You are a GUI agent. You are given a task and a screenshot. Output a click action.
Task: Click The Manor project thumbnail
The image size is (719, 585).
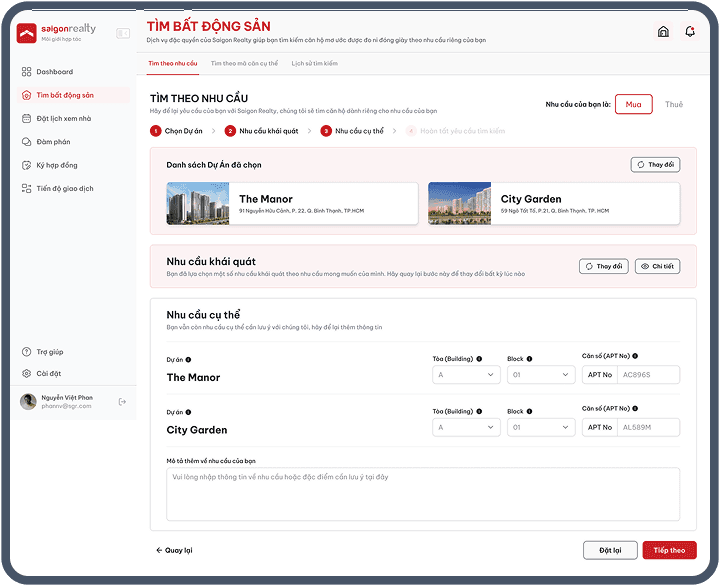198,203
